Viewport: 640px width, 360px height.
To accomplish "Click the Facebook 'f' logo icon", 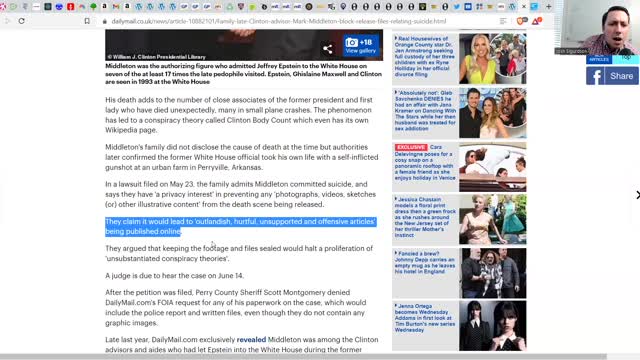I will 595,76.
